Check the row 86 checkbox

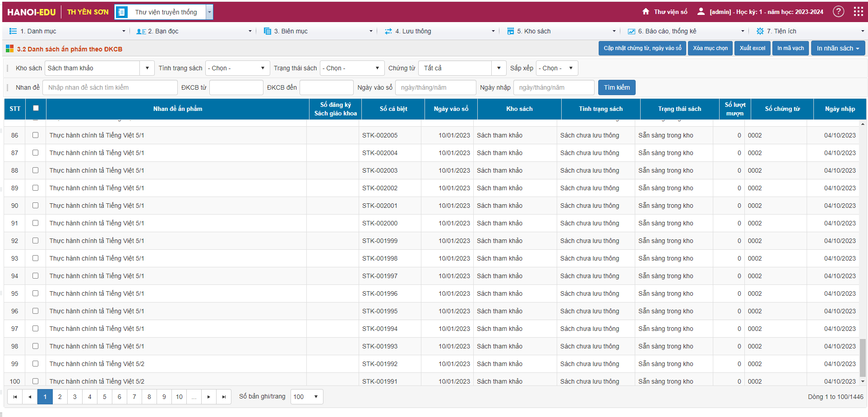coord(36,135)
